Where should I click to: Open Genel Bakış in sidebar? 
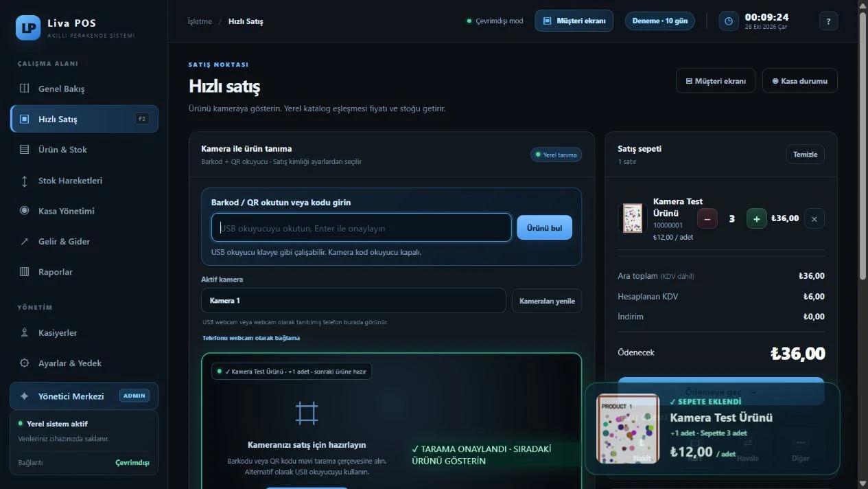[x=84, y=89]
